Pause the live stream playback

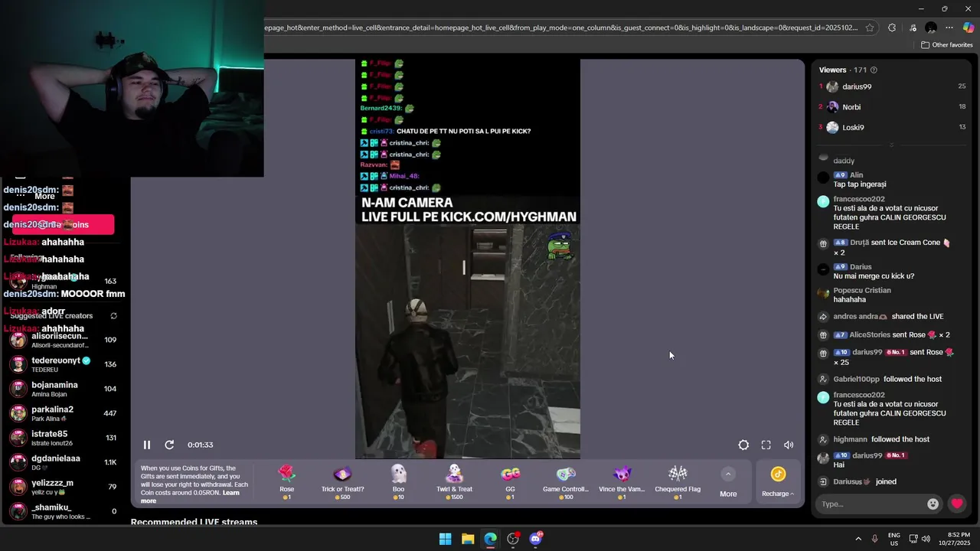[x=147, y=445]
